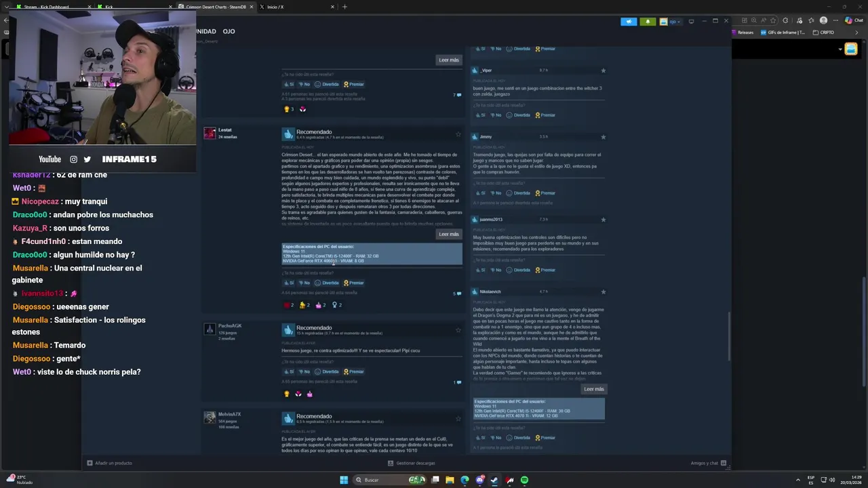Click the Nikolaevich username link

click(490, 292)
